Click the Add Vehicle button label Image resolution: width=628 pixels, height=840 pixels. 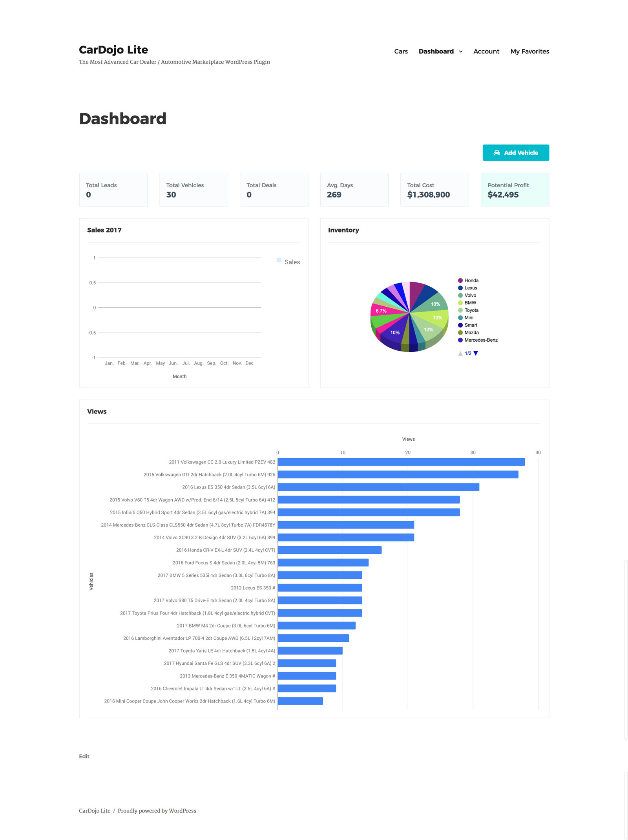pos(521,153)
